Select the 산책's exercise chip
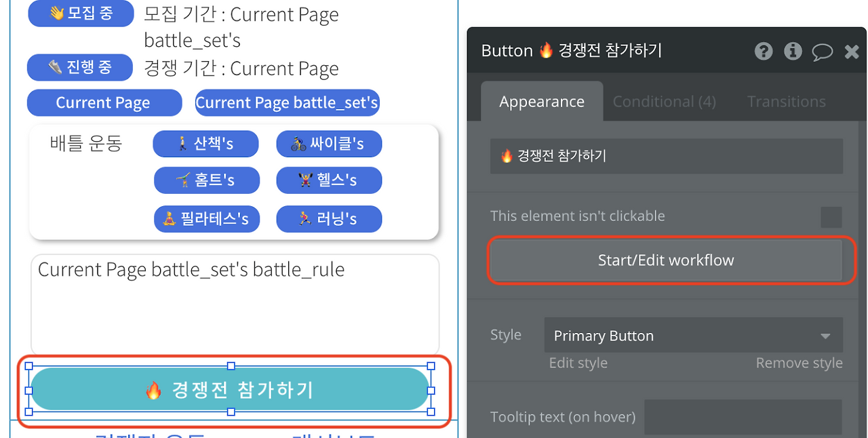 [x=205, y=144]
